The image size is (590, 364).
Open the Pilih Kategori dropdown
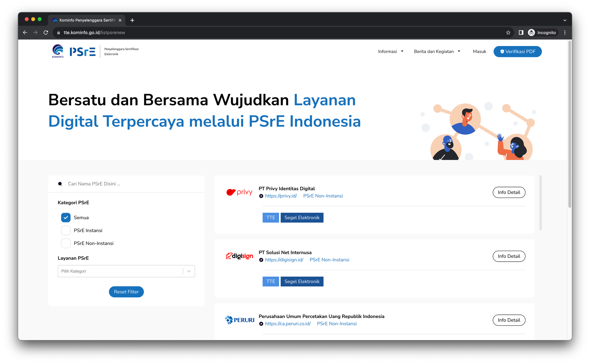(126, 271)
